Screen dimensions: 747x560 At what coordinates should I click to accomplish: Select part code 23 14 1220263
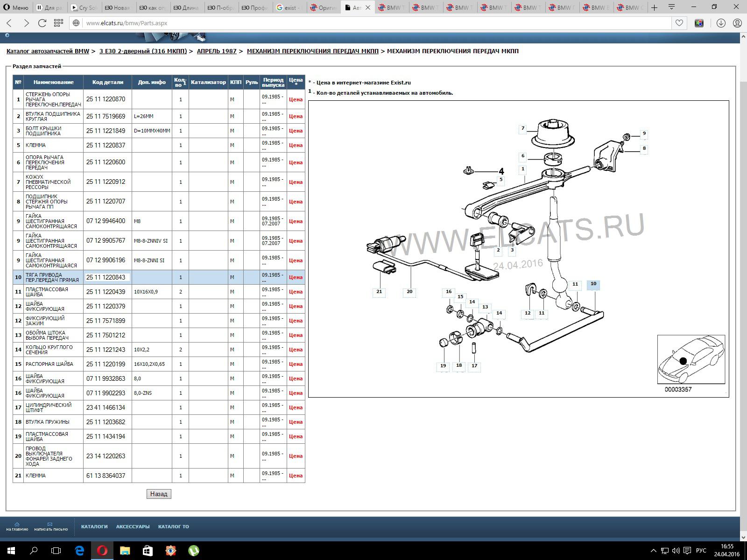click(106, 456)
